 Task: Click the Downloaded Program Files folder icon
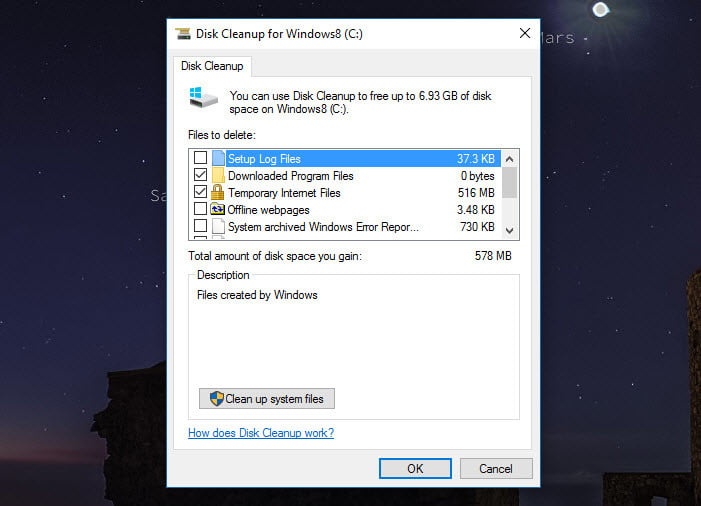point(218,176)
